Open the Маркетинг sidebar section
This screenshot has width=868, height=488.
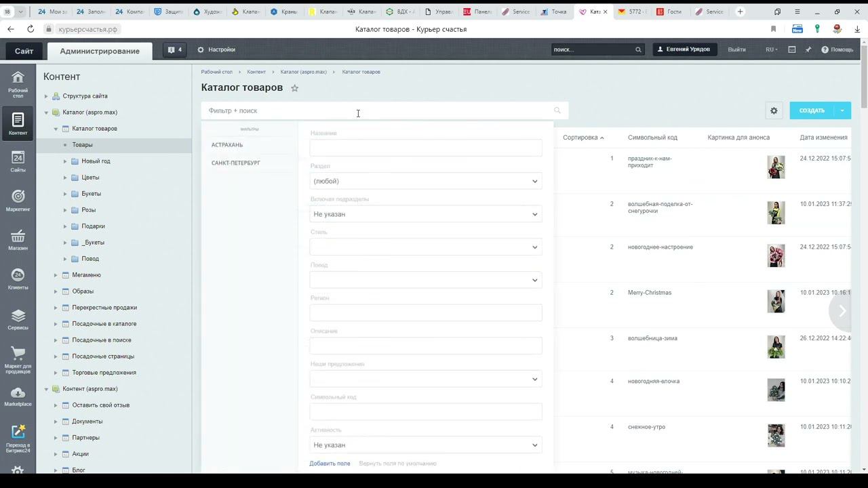coord(18,201)
